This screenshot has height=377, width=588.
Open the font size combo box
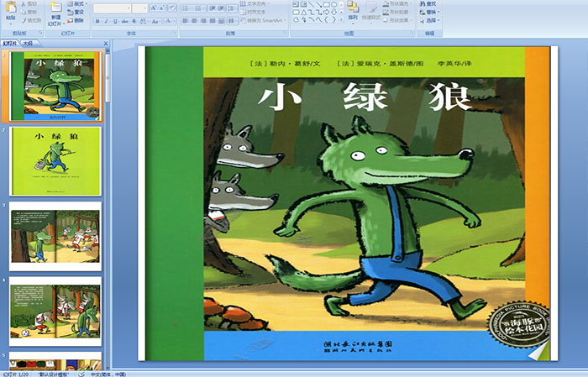(139, 8)
